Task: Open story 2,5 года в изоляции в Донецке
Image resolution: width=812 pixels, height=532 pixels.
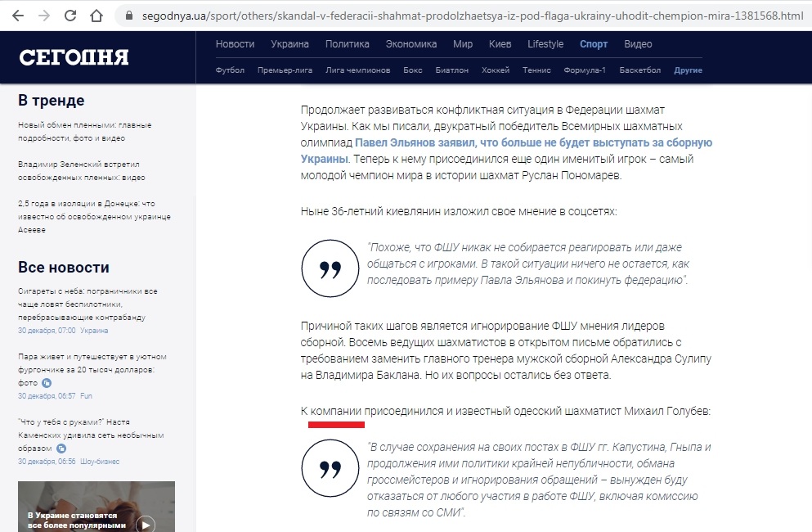Action: [94, 216]
